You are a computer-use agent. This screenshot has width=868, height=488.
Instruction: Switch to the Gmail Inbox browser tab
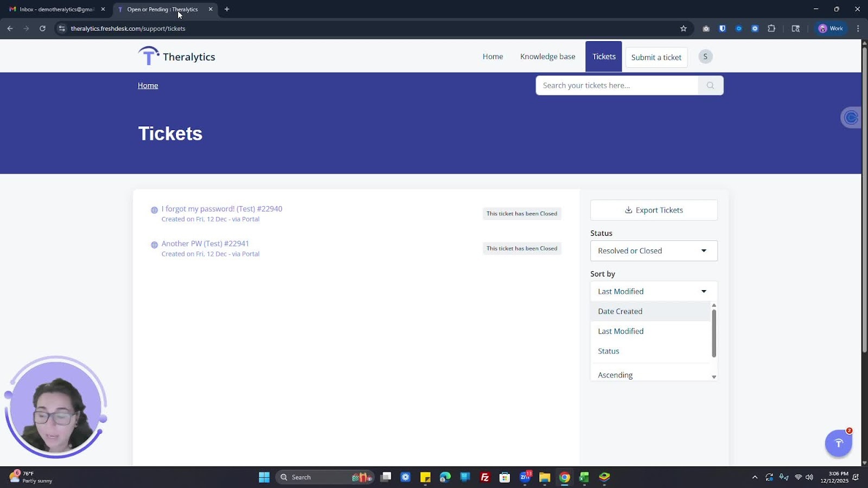[56, 9]
